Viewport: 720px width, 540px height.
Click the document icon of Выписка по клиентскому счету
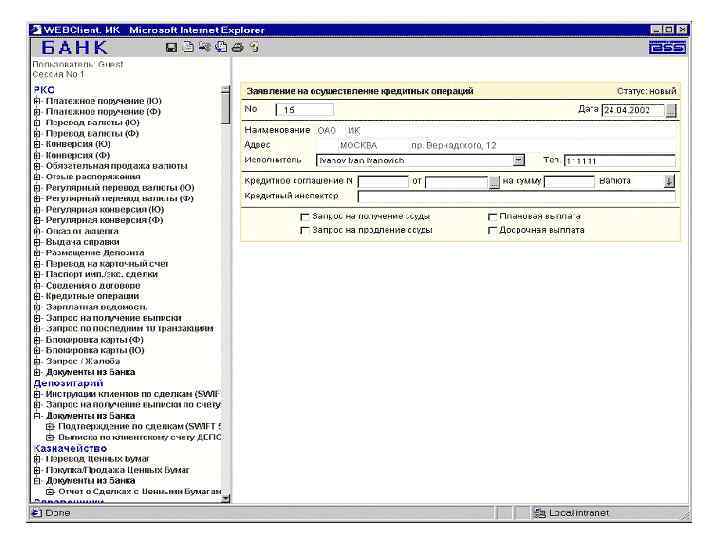click(x=50, y=438)
